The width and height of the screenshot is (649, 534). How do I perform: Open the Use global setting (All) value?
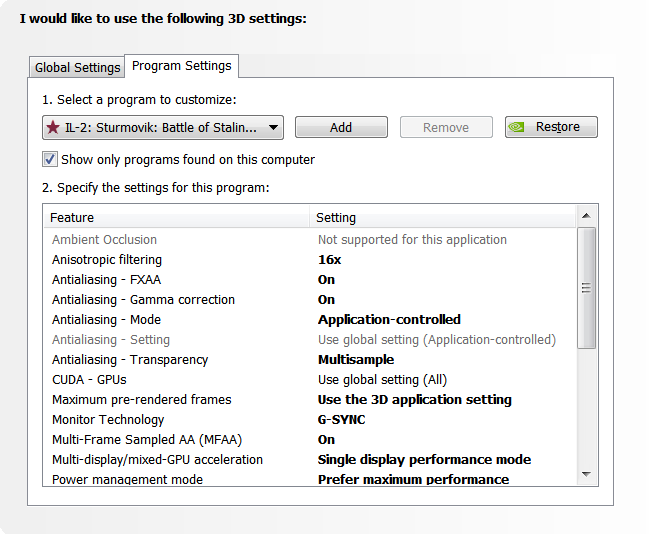[382, 380]
